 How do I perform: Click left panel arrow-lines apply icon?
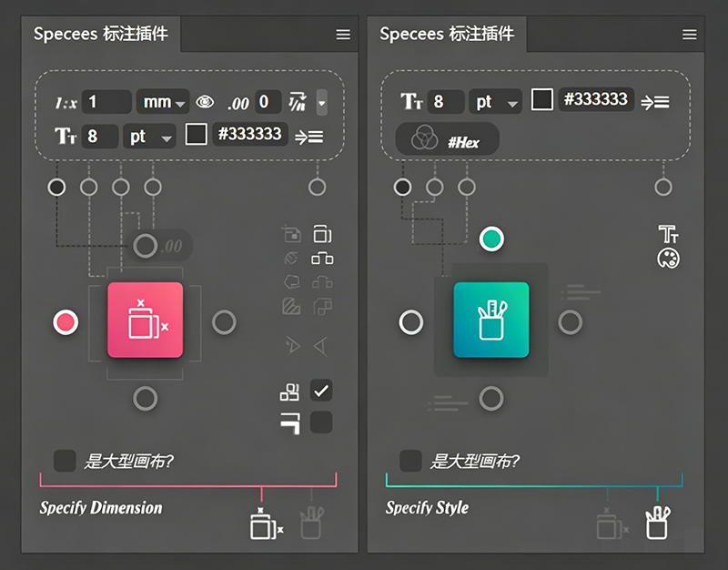tap(309, 137)
